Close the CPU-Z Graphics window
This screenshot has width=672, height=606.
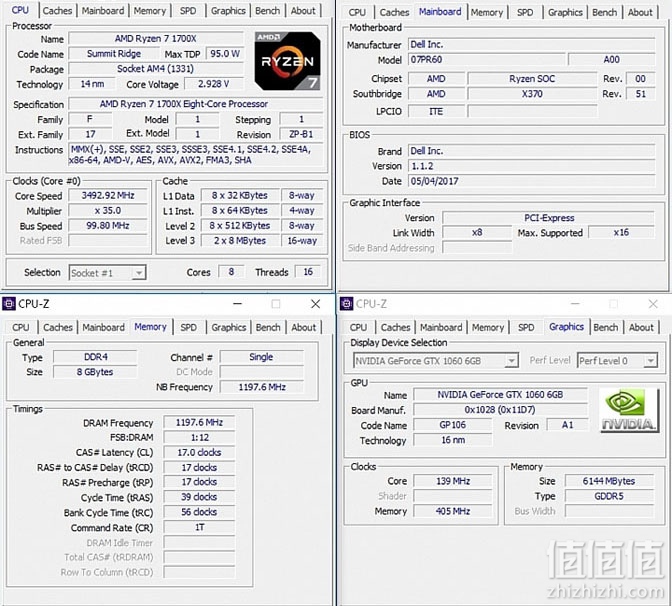click(x=653, y=304)
